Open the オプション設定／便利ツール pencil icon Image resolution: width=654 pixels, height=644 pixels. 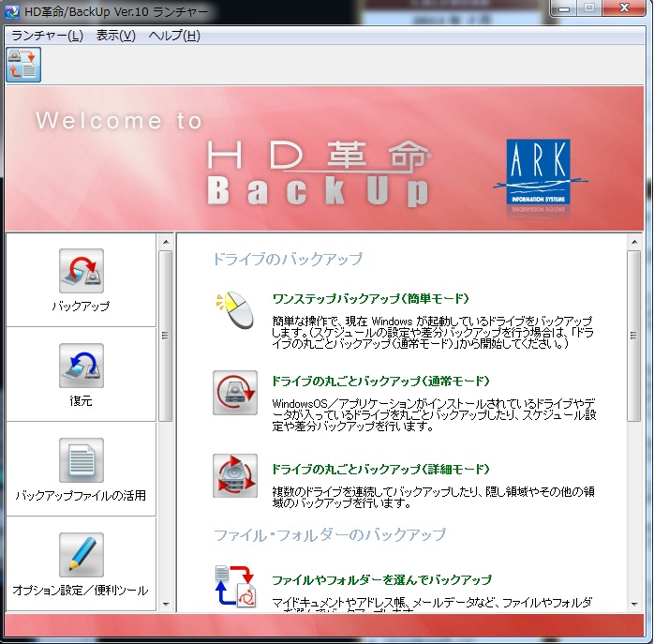coord(82,555)
